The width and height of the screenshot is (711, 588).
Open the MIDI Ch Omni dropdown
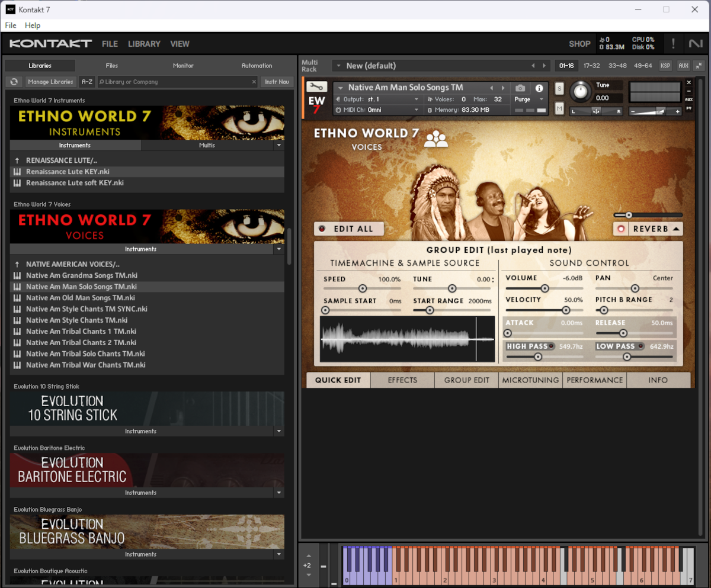(416, 110)
